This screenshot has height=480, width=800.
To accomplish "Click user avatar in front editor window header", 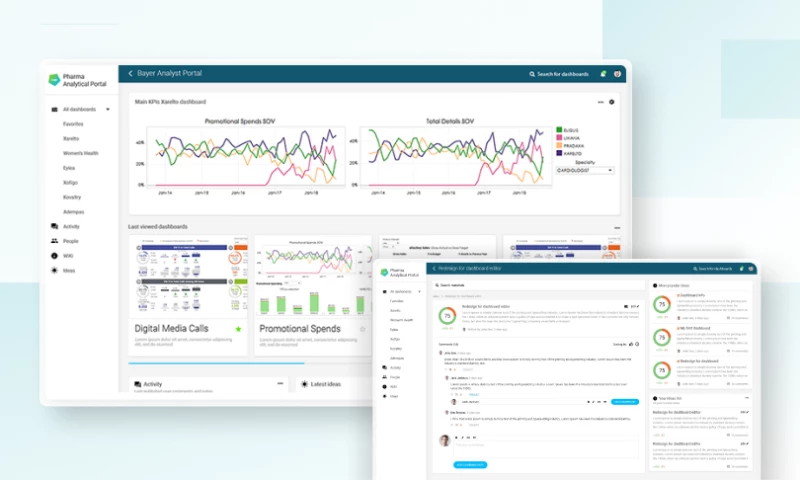I will tap(751, 268).
